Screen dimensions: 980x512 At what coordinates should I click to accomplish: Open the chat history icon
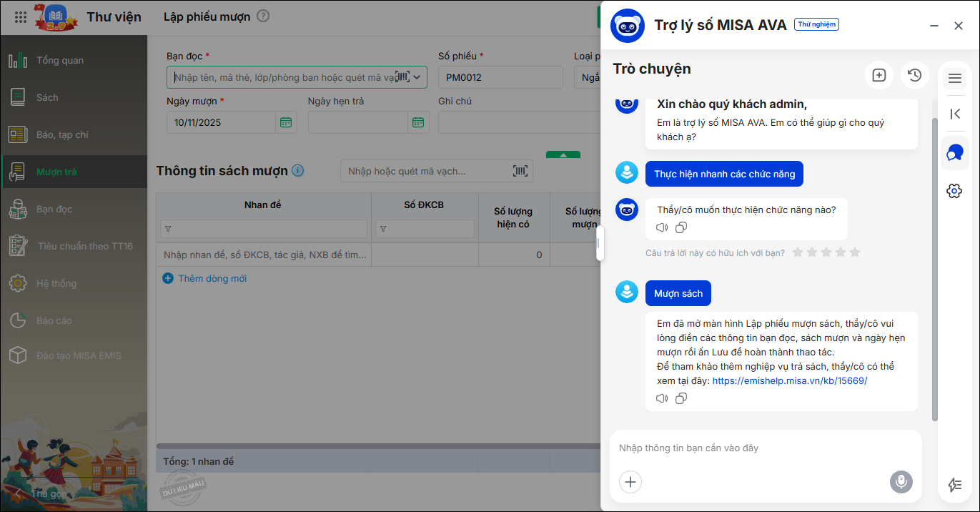click(915, 75)
